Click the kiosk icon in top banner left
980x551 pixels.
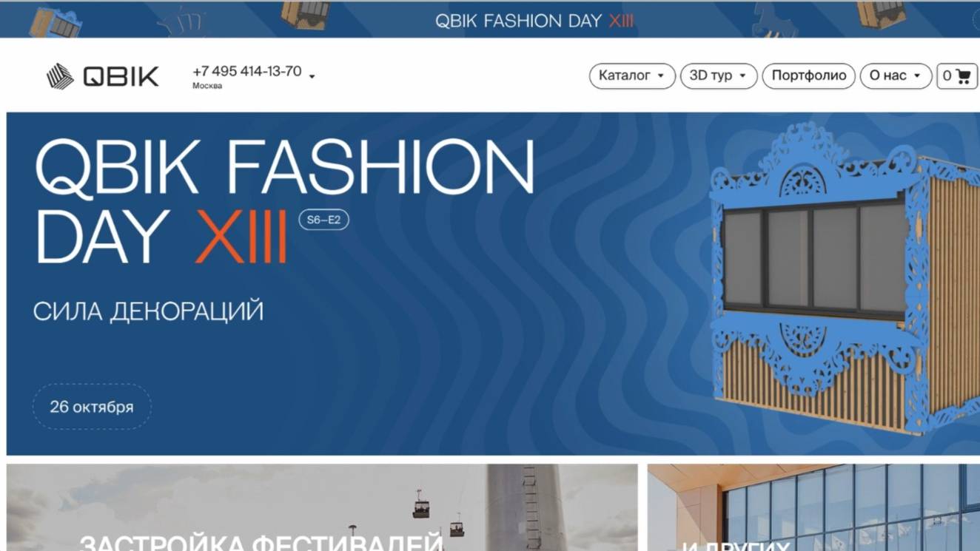56,22
